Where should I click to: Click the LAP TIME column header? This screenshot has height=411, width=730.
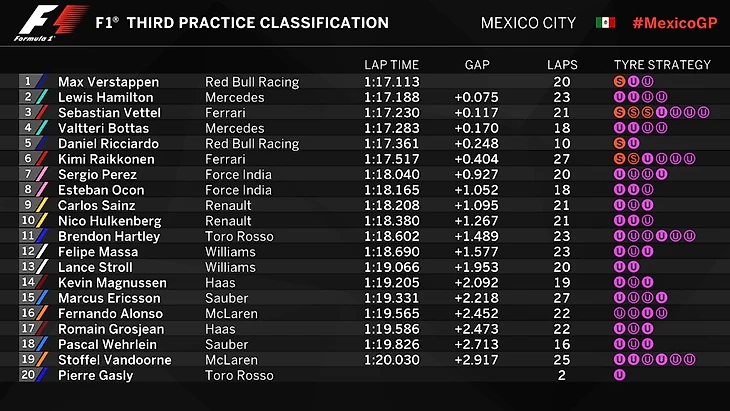(391, 64)
